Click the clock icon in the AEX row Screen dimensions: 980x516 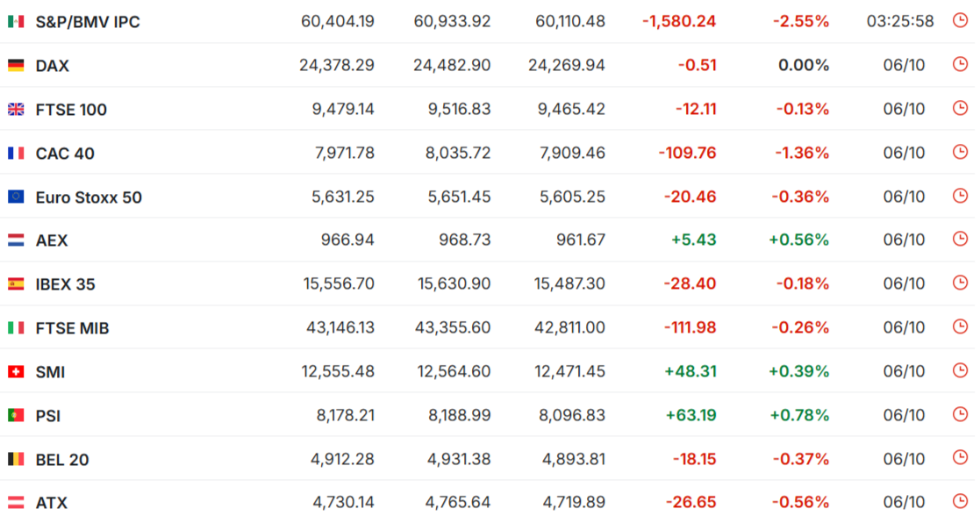[x=960, y=240]
